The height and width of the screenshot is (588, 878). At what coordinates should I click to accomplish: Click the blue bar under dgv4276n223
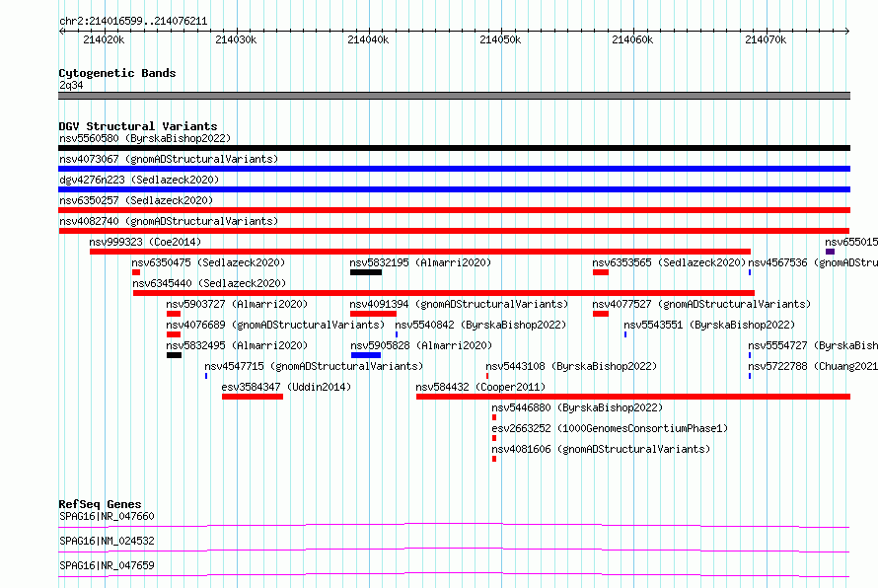454,189
